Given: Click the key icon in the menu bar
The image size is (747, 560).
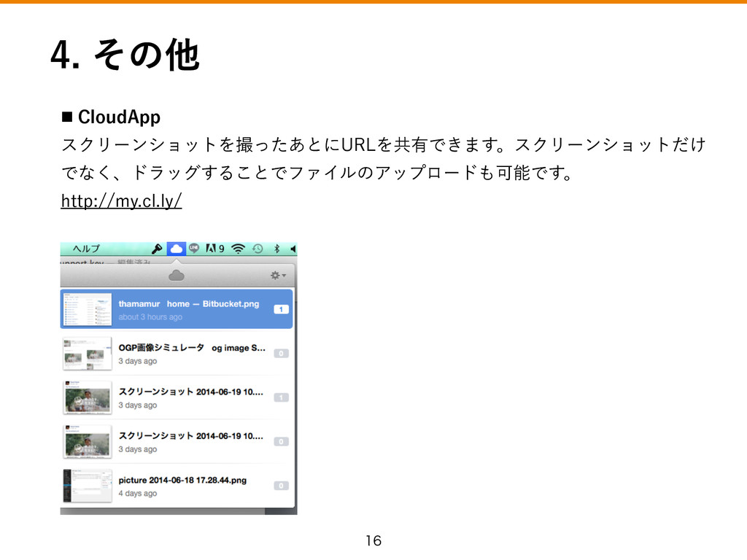Looking at the screenshot, I should click(x=157, y=249).
